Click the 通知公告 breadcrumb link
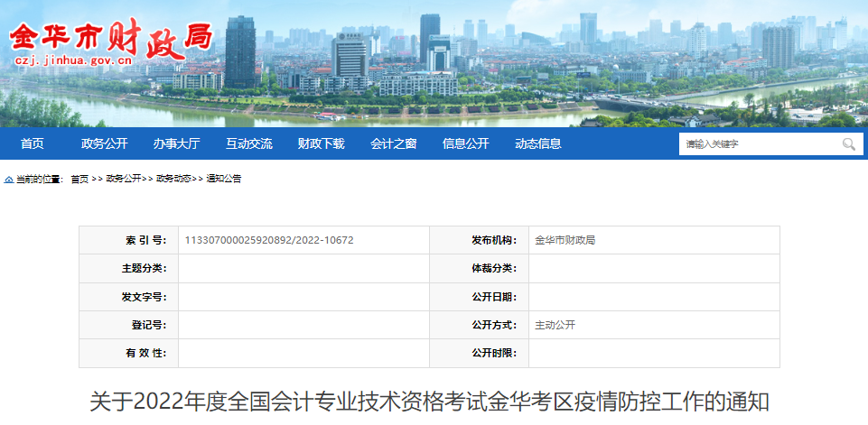 (x=224, y=180)
